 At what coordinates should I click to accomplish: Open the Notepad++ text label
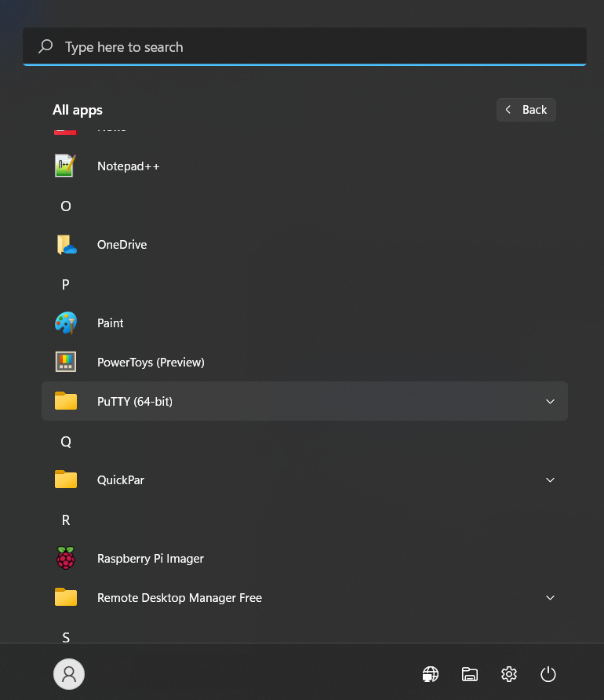129,166
